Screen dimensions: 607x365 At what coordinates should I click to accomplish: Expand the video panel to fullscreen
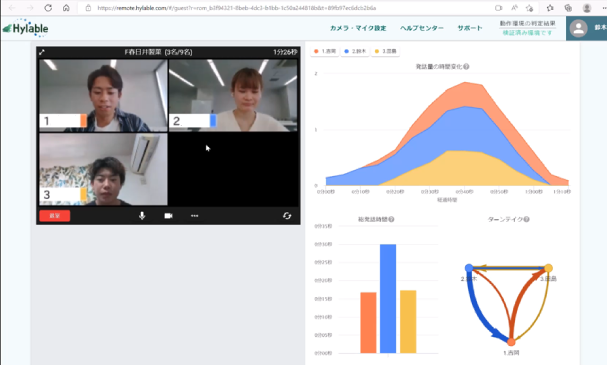tap(42, 52)
